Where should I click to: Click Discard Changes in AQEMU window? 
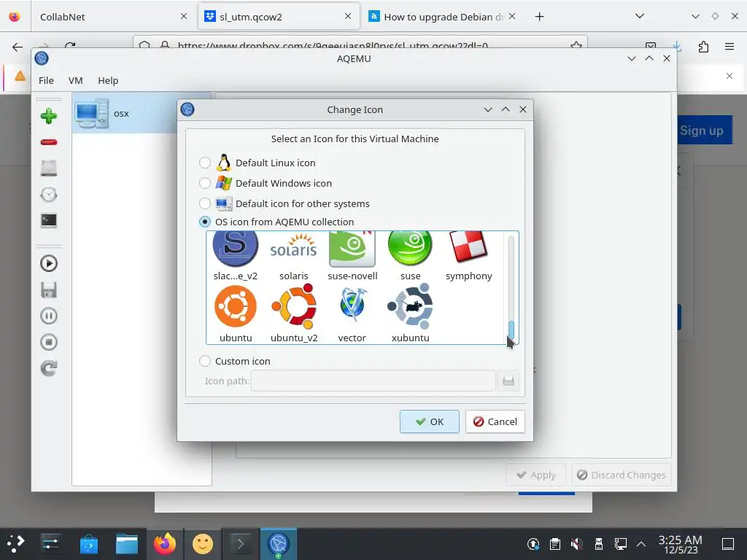click(622, 475)
